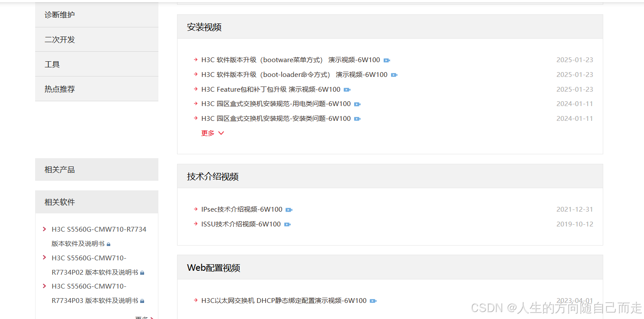
Task: Open 二次开发 in left sidebar
Action: tap(97, 40)
